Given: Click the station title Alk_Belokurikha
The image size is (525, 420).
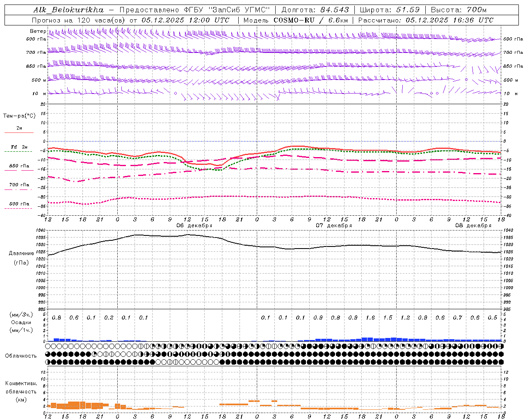Looking at the screenshot, I should coord(68,10).
